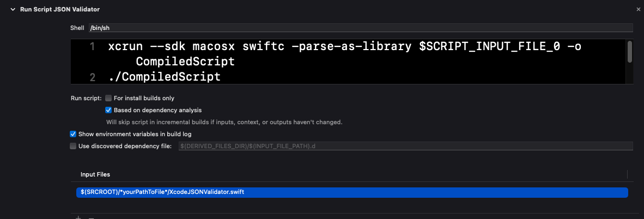644x219 pixels.
Task: Collapse the Run Script JSON Validator phase
Action: click(14, 9)
